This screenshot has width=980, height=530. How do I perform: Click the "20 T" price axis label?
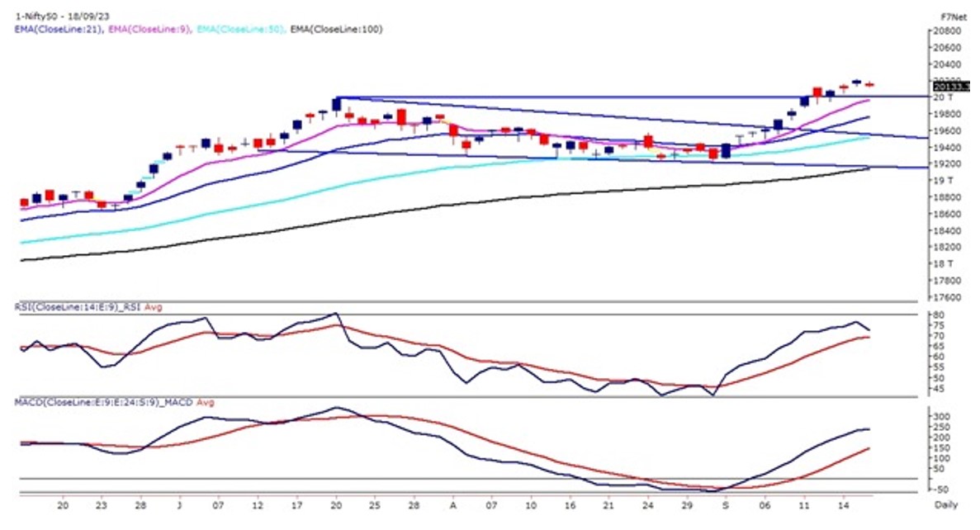tap(943, 97)
